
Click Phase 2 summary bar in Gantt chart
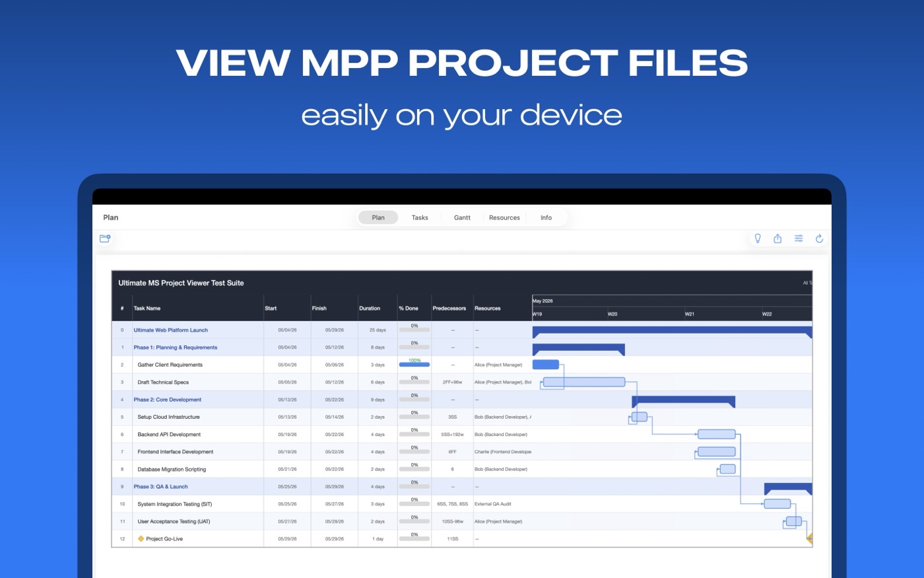[x=684, y=400]
